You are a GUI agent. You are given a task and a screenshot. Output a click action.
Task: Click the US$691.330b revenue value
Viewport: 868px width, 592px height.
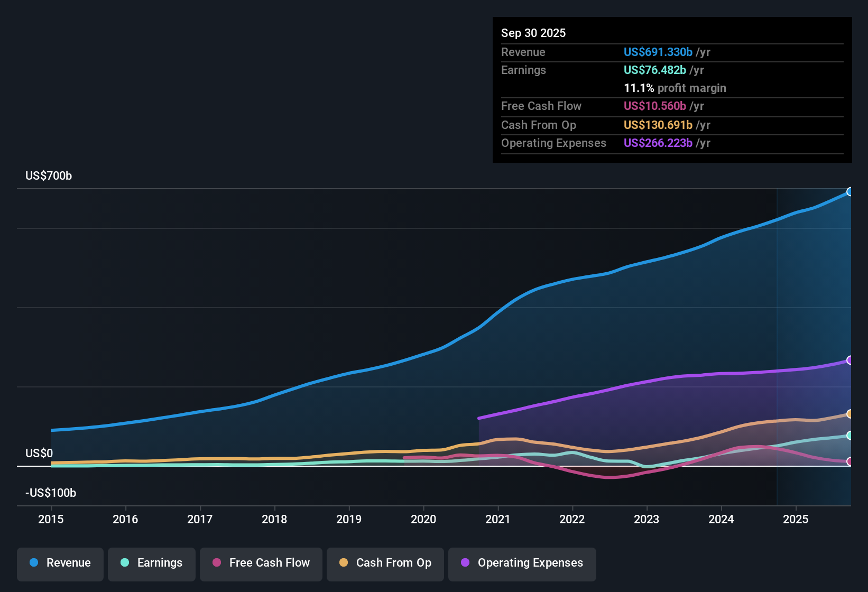pyautogui.click(x=658, y=52)
